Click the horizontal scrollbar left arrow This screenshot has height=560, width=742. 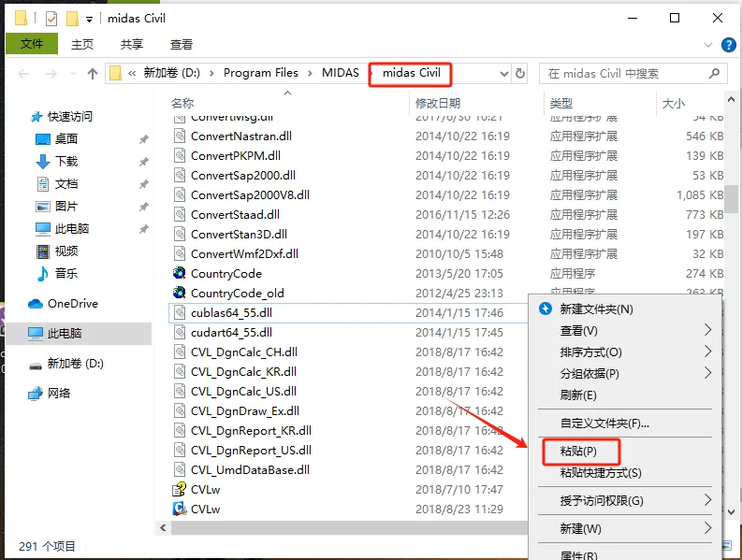point(163,528)
